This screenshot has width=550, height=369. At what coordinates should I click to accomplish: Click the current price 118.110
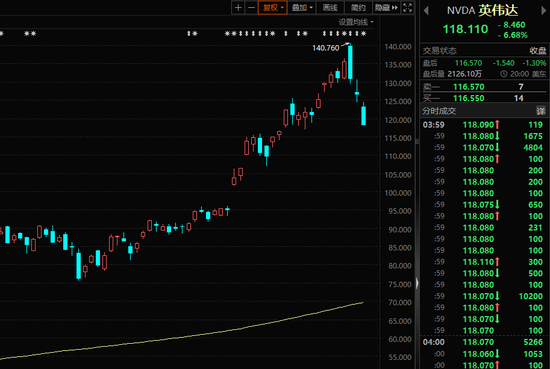pyautogui.click(x=465, y=29)
